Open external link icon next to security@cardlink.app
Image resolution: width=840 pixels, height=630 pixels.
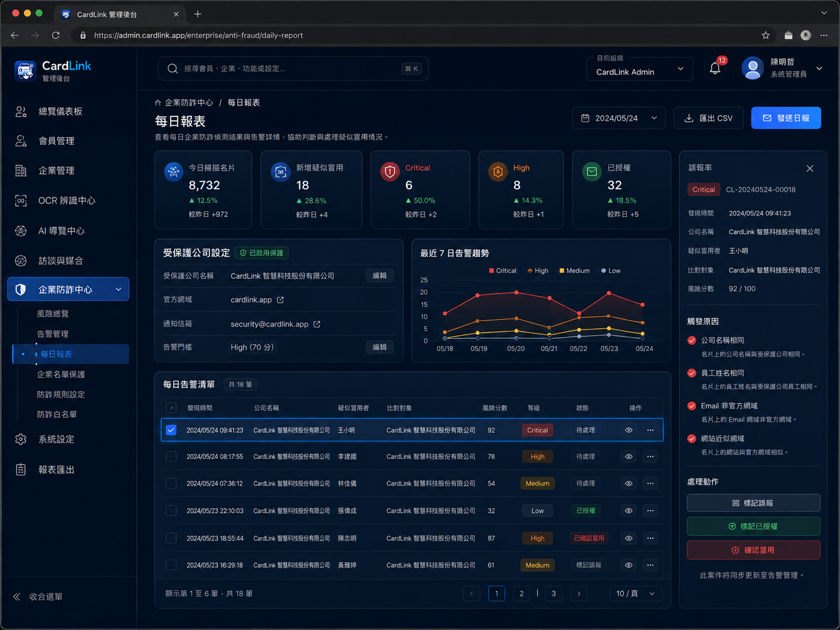point(317,324)
